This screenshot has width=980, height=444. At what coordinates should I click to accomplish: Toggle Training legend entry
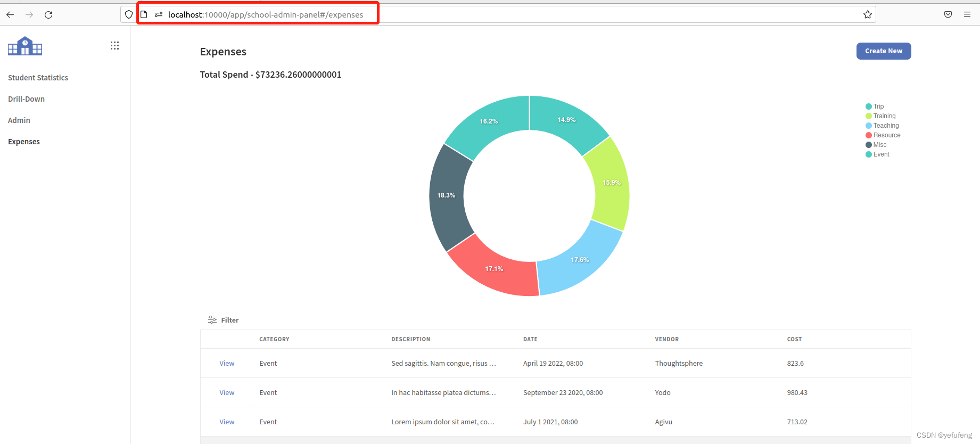pyautogui.click(x=880, y=116)
